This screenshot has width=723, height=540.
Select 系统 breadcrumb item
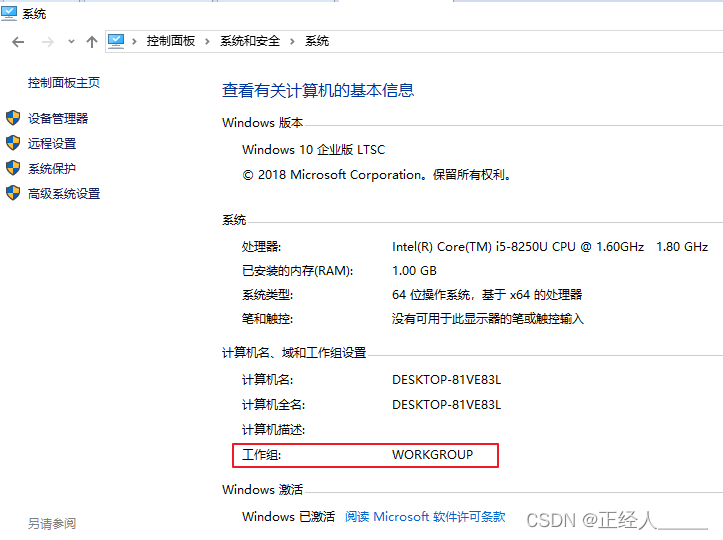tap(317, 41)
